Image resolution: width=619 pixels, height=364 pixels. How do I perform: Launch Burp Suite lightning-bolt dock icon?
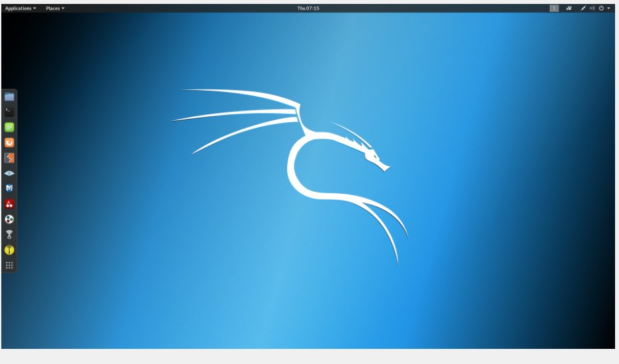point(9,158)
